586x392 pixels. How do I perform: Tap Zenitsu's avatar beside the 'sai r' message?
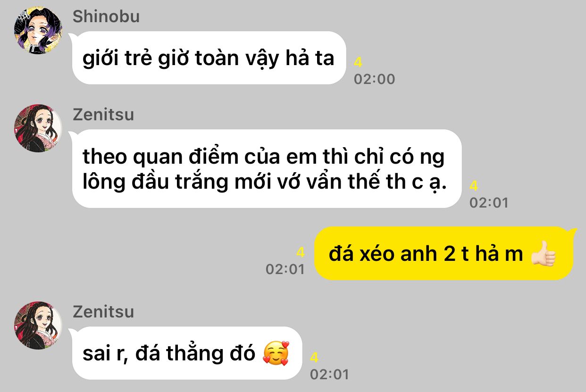coord(38,325)
